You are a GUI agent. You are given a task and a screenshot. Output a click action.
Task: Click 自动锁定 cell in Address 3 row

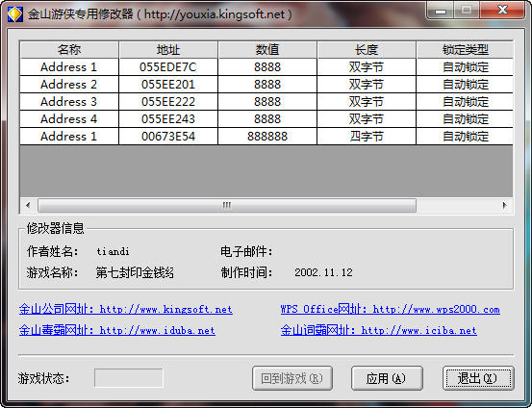(x=465, y=102)
